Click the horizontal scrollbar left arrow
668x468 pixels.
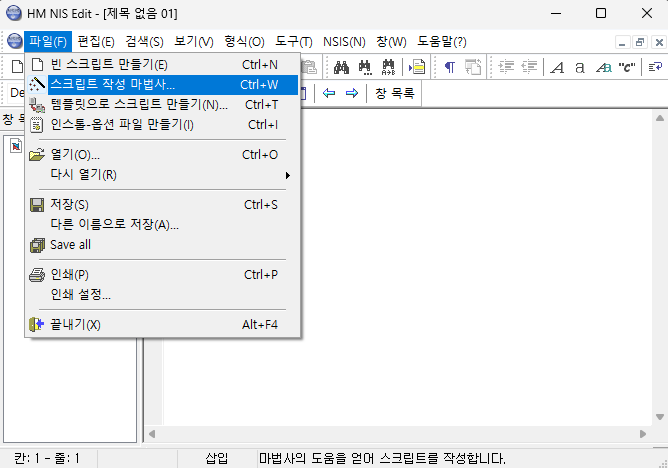[152, 434]
